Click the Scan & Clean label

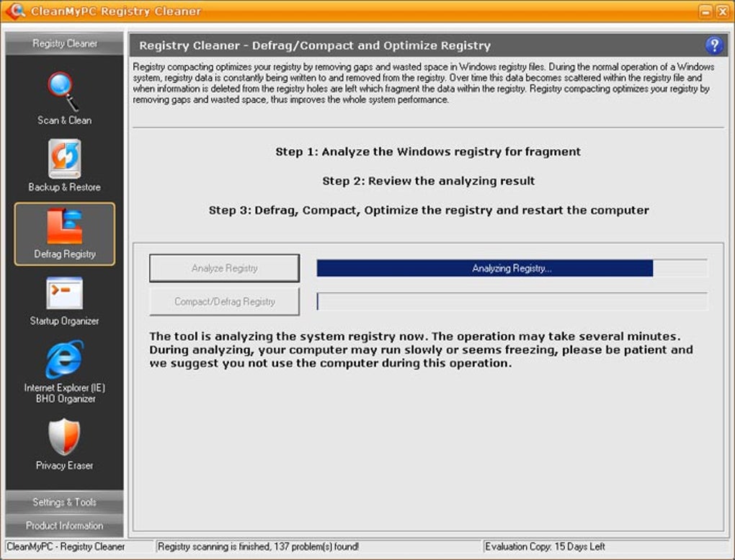click(x=65, y=120)
